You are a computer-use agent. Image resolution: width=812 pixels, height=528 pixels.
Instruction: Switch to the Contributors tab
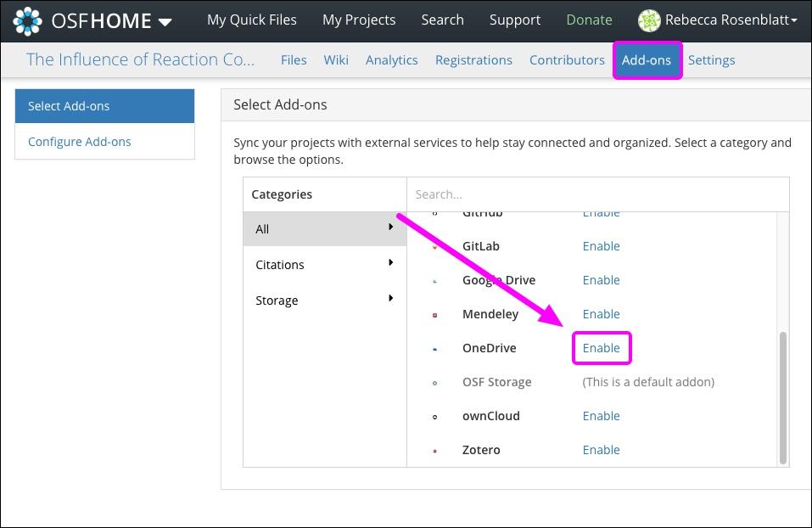(x=566, y=59)
